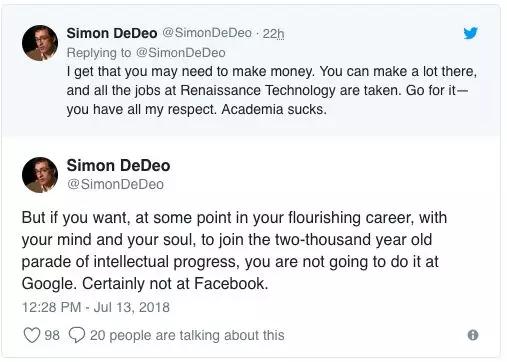Open replies via speech bubble icon
This screenshot has height=362, width=507.
coord(77,335)
